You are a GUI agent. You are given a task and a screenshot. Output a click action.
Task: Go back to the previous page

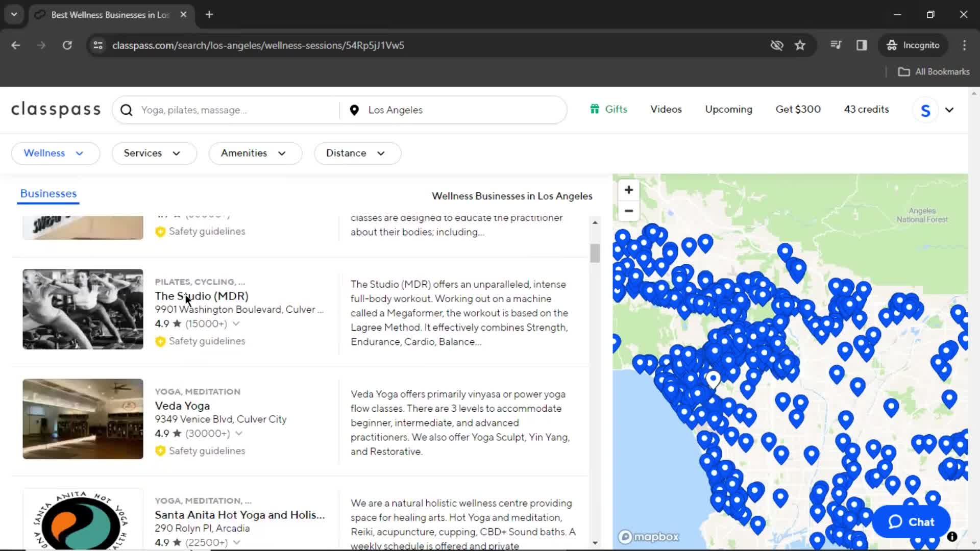(x=16, y=45)
